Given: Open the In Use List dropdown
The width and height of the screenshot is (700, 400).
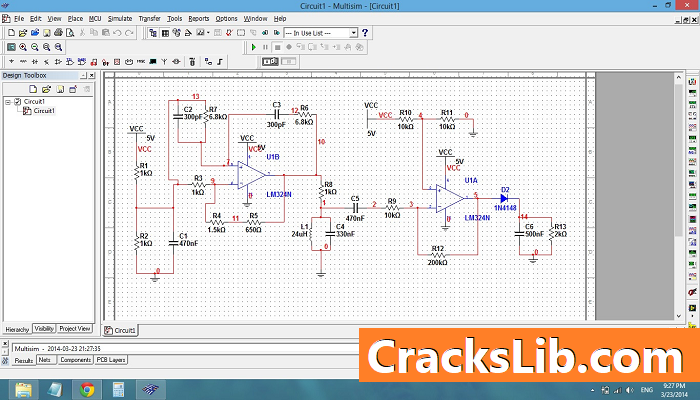Looking at the screenshot, I should click(x=353, y=33).
